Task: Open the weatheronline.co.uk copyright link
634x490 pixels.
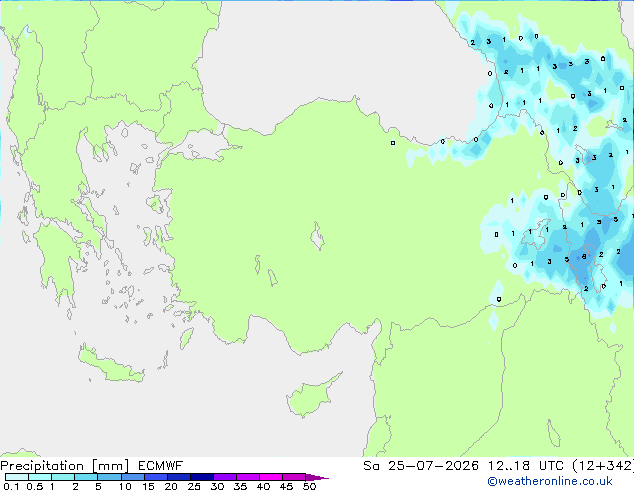Action: pos(550,481)
